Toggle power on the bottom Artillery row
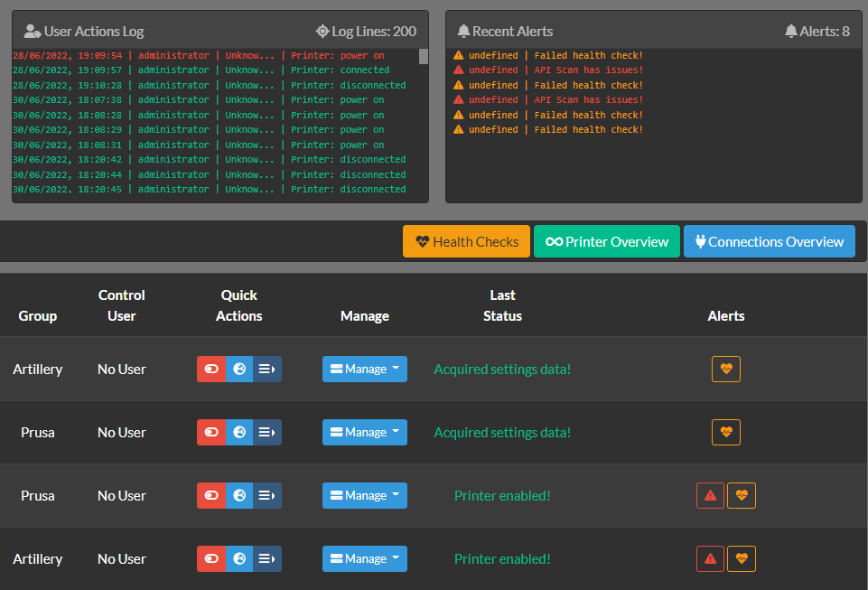Image resolution: width=868 pixels, height=590 pixels. (x=211, y=558)
